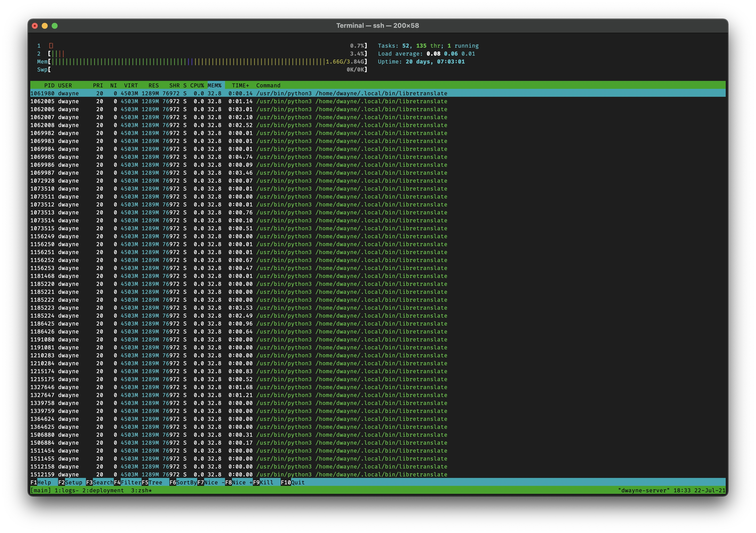Select process row PID 1339758
This screenshot has width=756, height=533.
click(x=378, y=403)
